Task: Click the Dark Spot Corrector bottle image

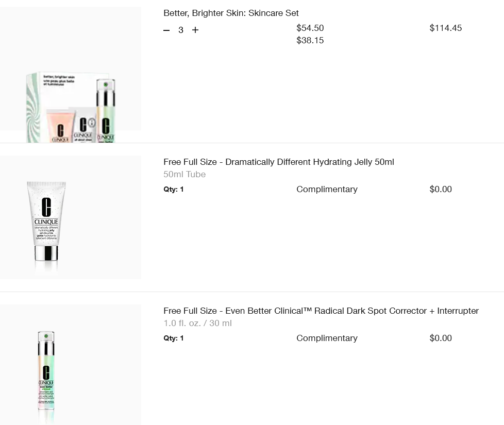Action: (46, 371)
